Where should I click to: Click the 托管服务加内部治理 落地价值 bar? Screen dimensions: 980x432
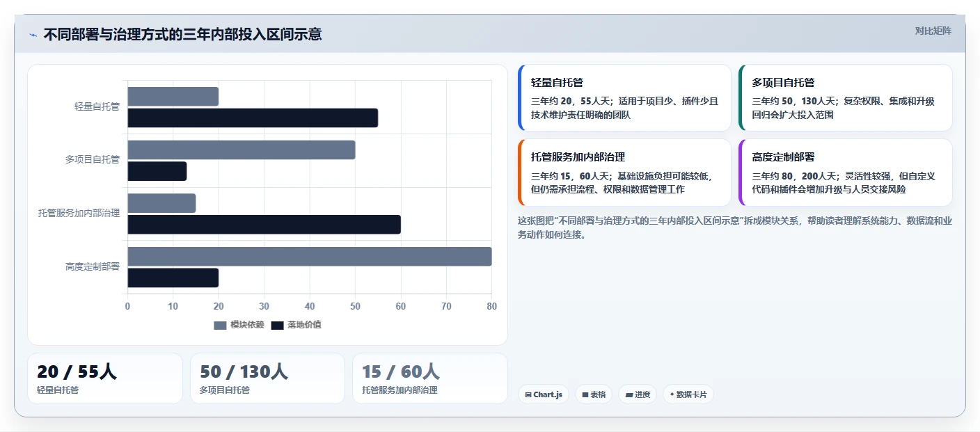(264, 224)
